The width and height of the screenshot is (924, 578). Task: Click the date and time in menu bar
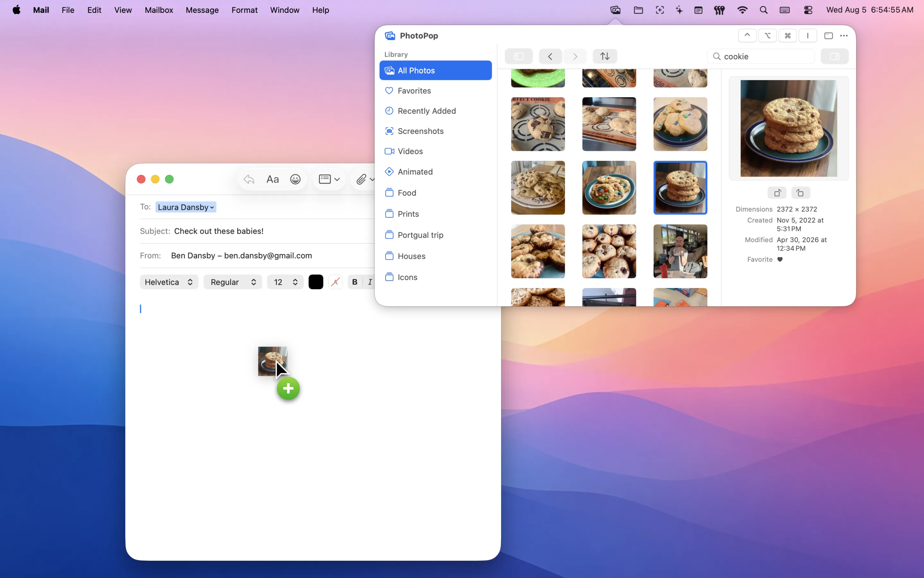869,10
